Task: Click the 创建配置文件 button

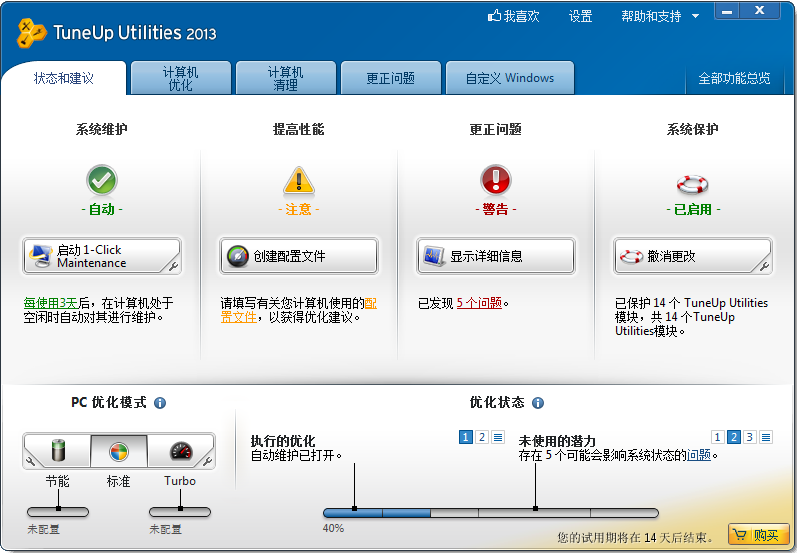Action: tap(299, 256)
